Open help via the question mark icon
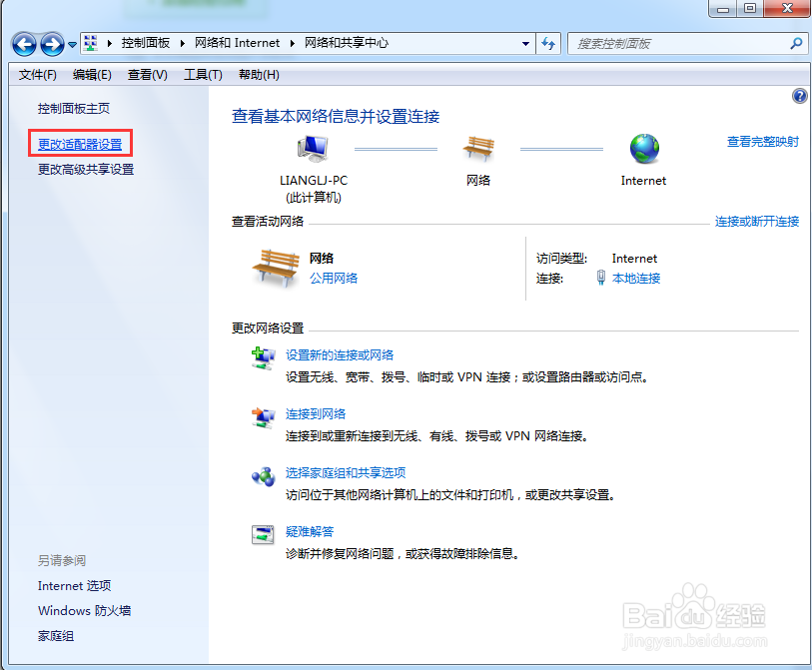This screenshot has height=670, width=812. click(798, 96)
